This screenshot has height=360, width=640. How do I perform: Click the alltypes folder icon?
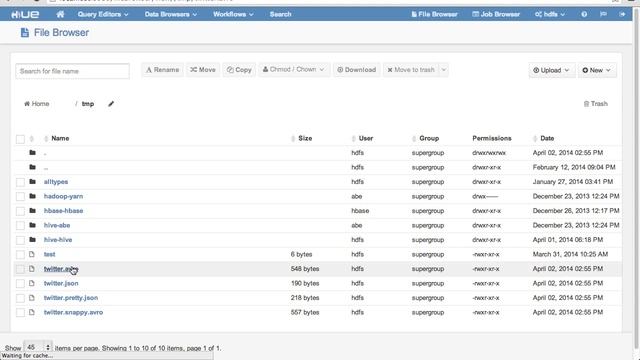pyautogui.click(x=32, y=182)
